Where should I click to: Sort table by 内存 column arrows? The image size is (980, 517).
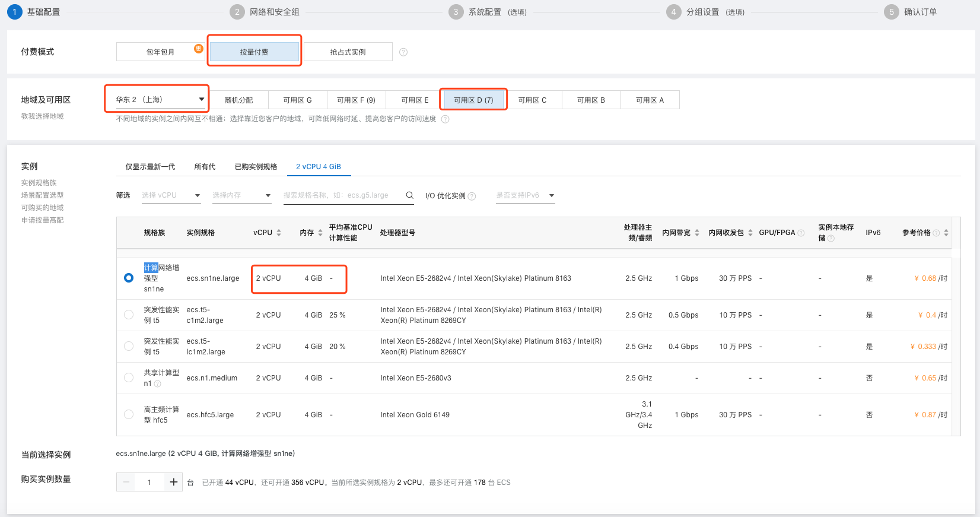click(320, 233)
